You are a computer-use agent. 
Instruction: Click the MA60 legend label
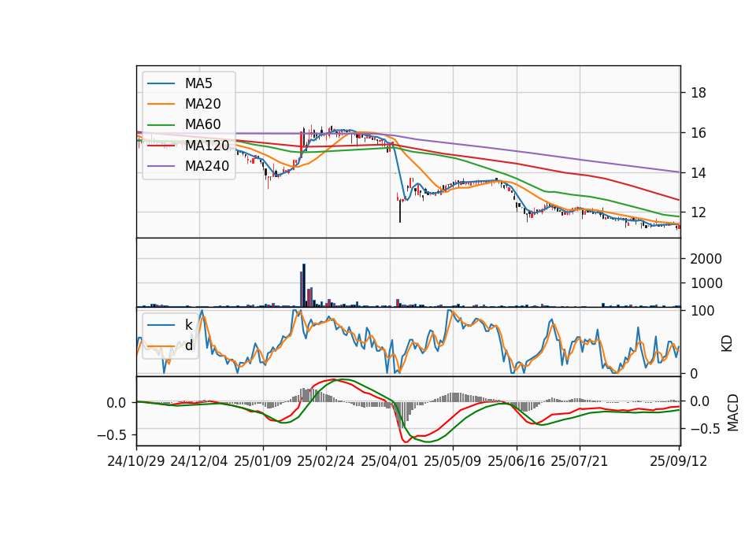(x=202, y=125)
